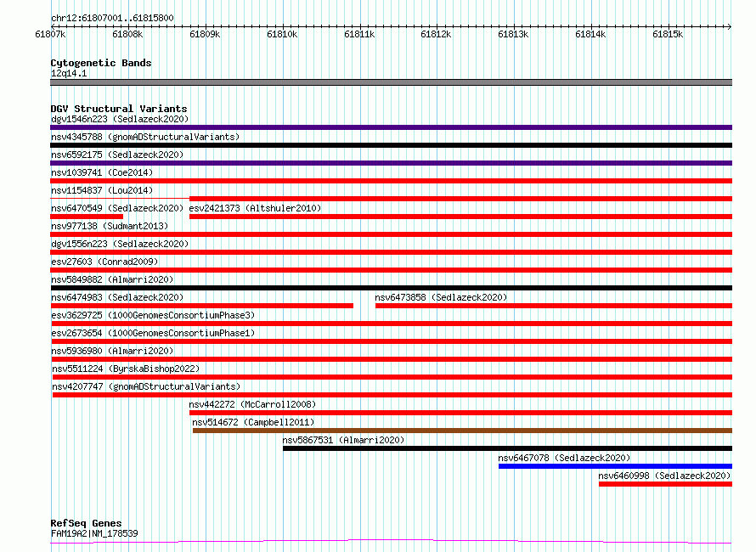Click the dgv1546n223 Sedlazeck2020 label
Screen dimensions: 756x552
click(x=120, y=119)
